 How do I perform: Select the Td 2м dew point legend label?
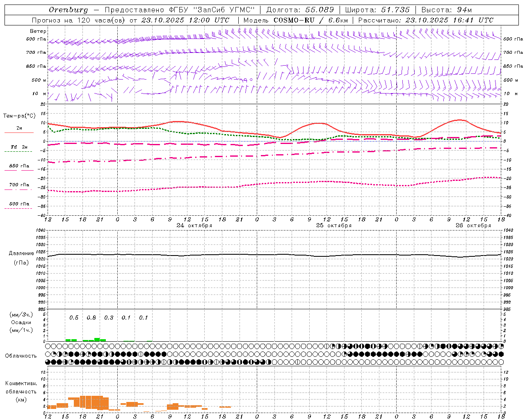coord(19,147)
